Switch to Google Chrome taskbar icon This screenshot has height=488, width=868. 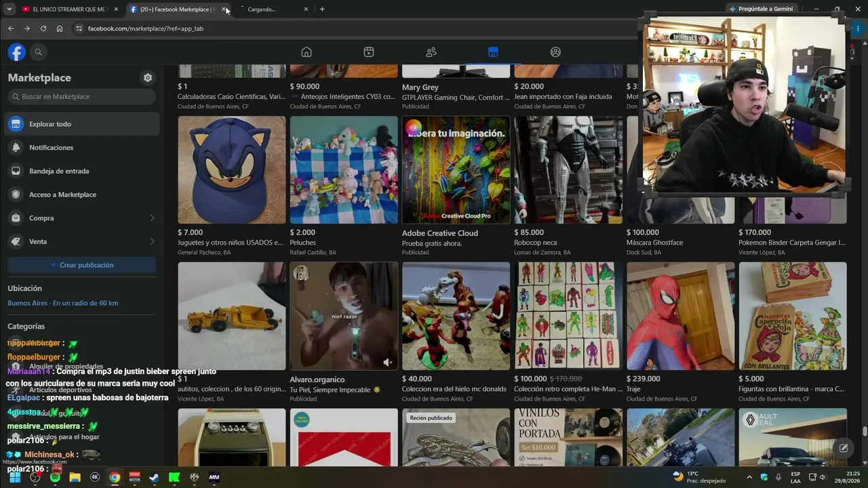115,477
